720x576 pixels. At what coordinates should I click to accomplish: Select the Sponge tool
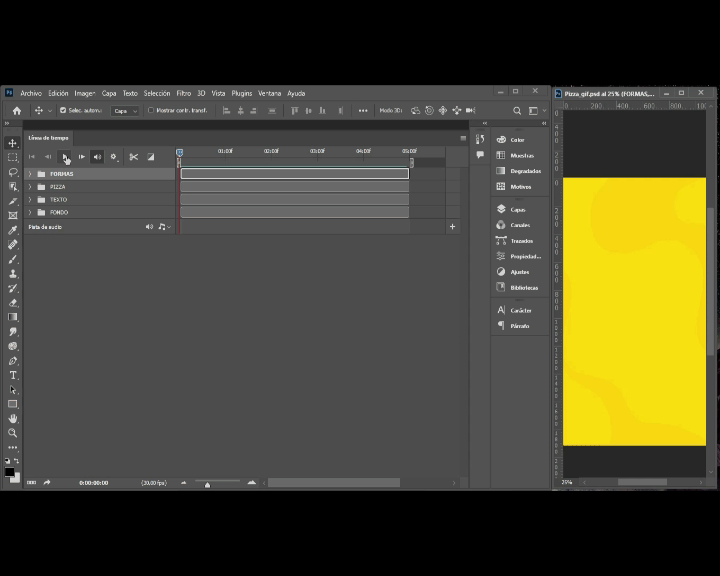point(12,346)
